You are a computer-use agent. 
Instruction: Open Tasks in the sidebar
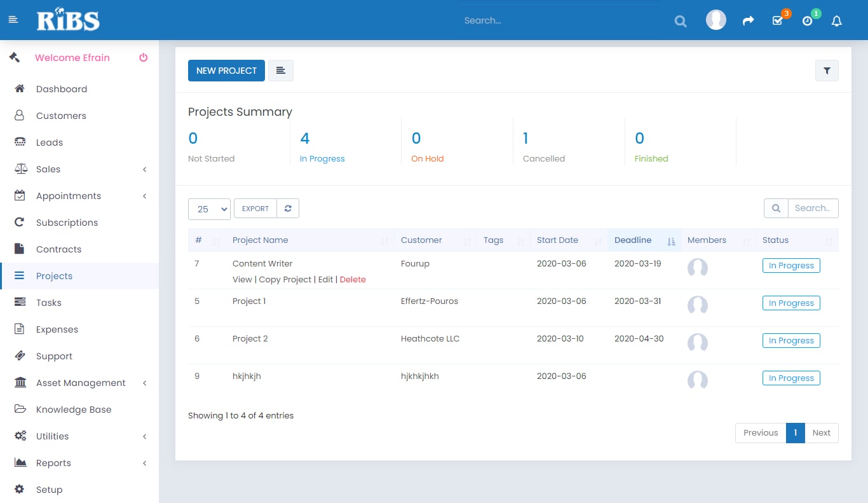point(49,303)
